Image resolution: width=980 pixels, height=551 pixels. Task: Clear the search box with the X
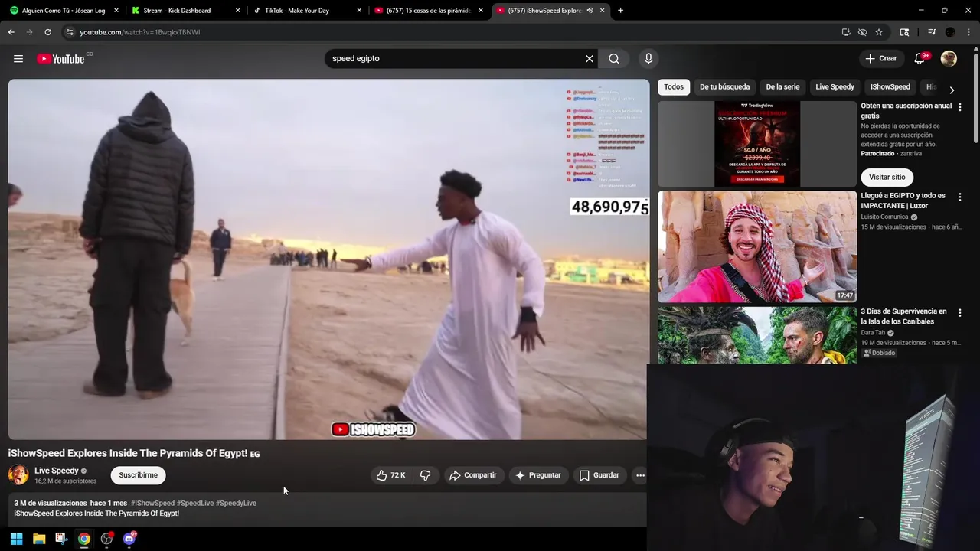pos(590,59)
